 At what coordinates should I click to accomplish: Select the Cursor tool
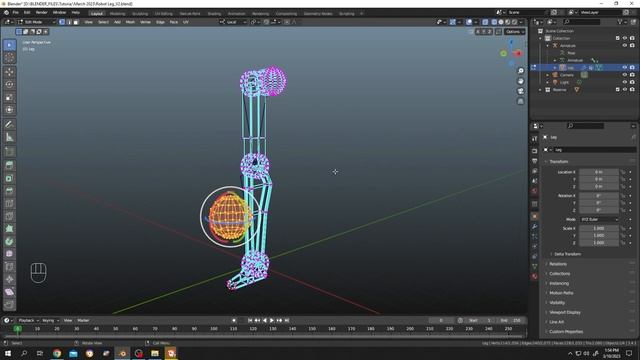coord(9,58)
